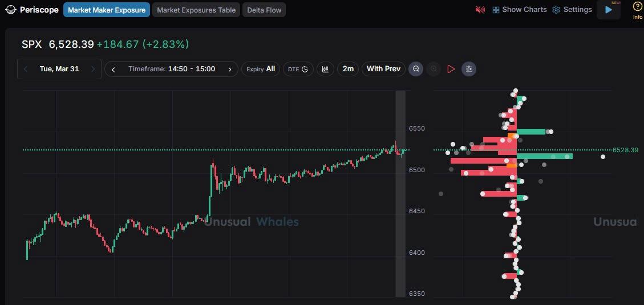Advance the timeframe with right chevron

229,69
